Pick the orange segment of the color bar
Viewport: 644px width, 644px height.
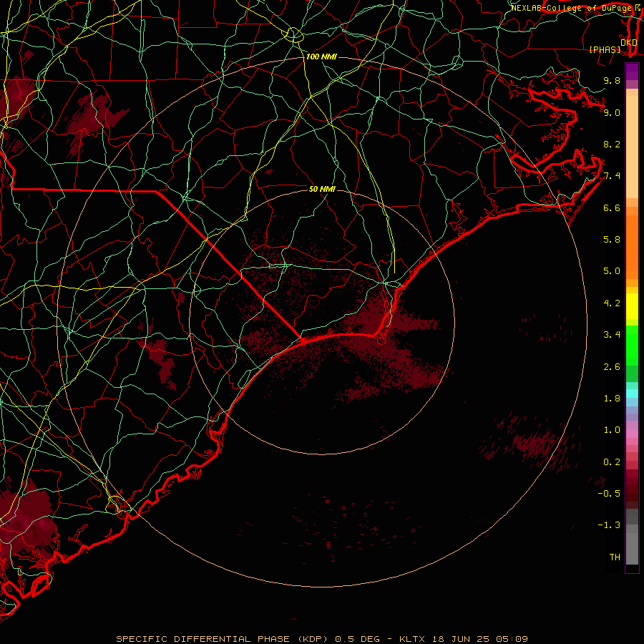pyautogui.click(x=632, y=248)
